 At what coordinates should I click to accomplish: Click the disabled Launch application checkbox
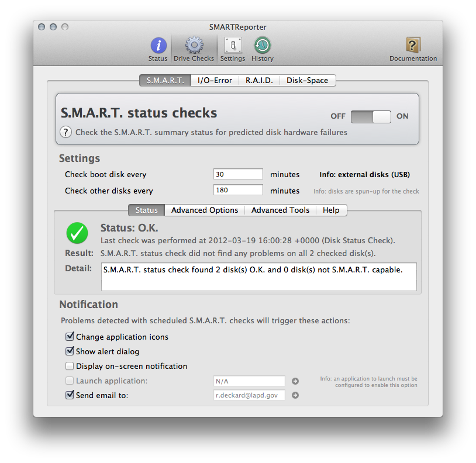click(70, 381)
